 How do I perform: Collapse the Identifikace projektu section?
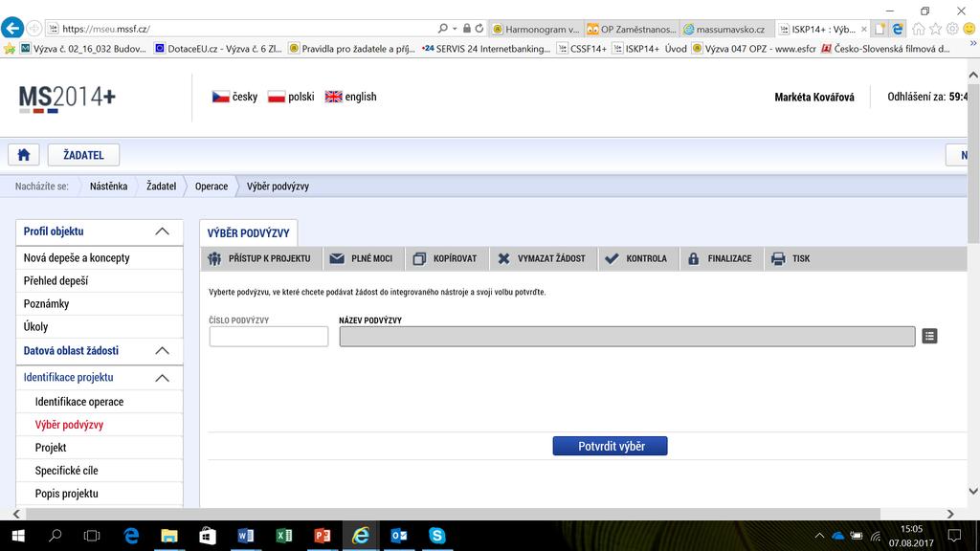162,377
